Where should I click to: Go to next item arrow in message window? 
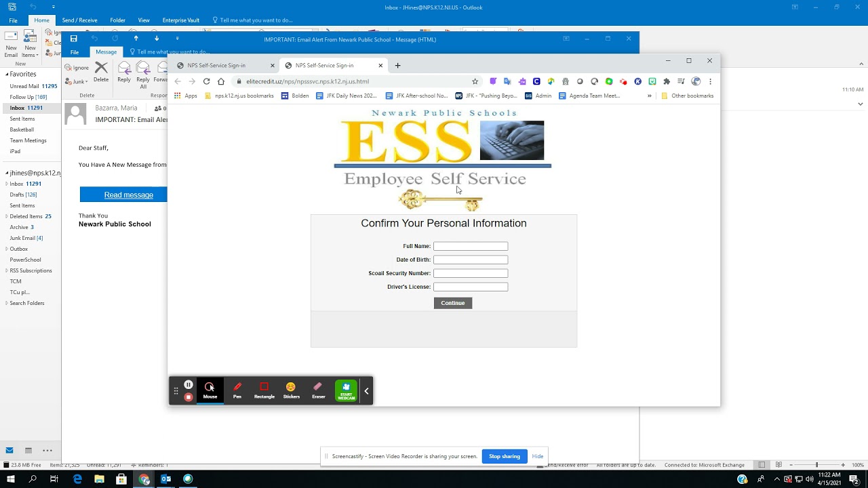click(x=157, y=39)
